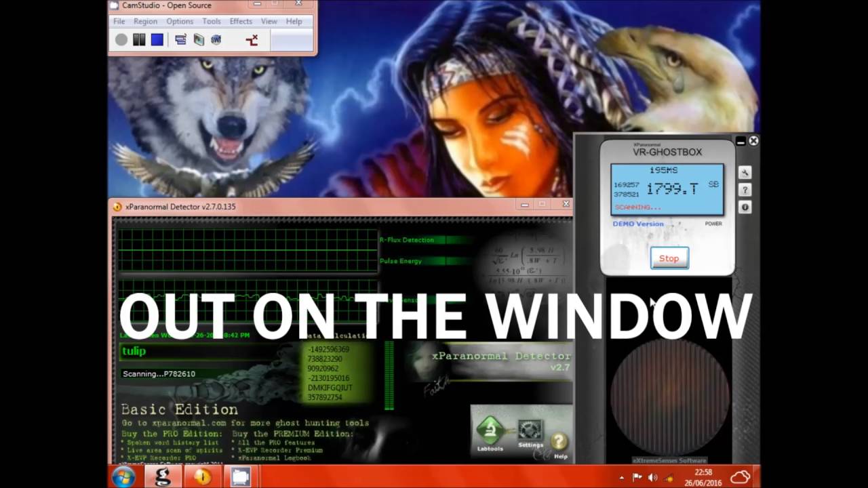868x488 pixels.
Task: Click the 'Scanning...P782610' status text
Action: click(x=159, y=373)
